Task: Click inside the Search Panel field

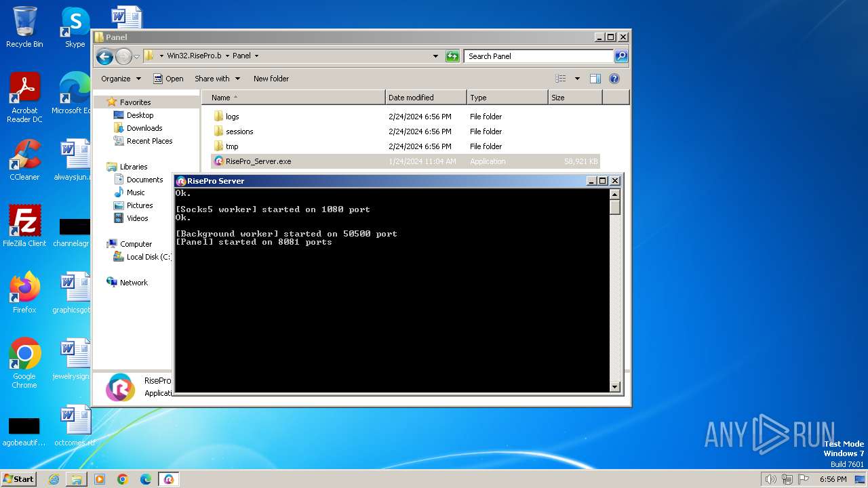Action: point(539,56)
